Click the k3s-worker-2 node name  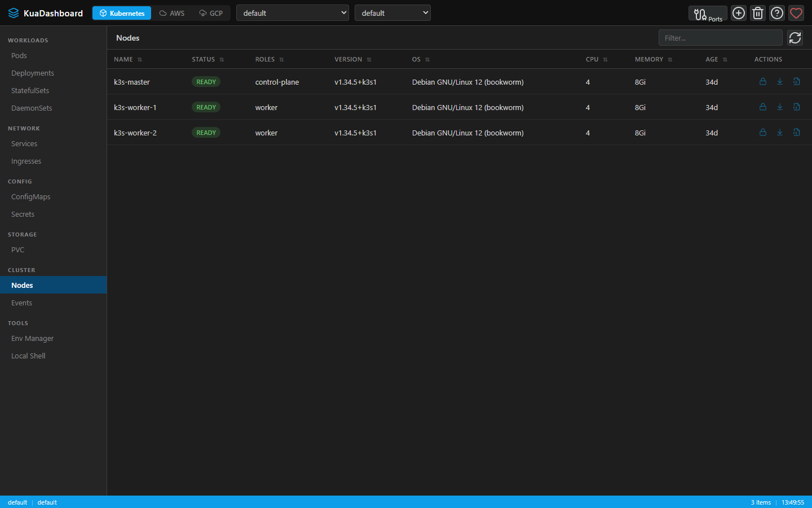[135, 133]
